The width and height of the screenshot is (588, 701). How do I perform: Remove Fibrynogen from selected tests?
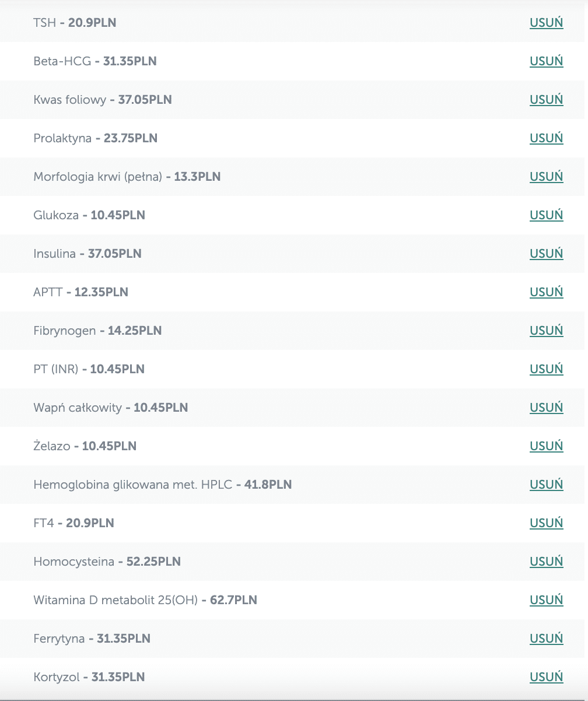[x=546, y=331]
